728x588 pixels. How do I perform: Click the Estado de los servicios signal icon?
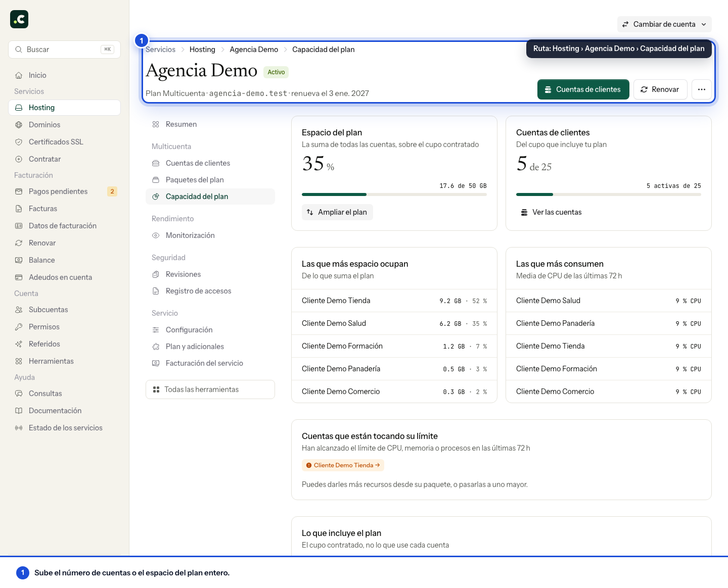(19, 428)
